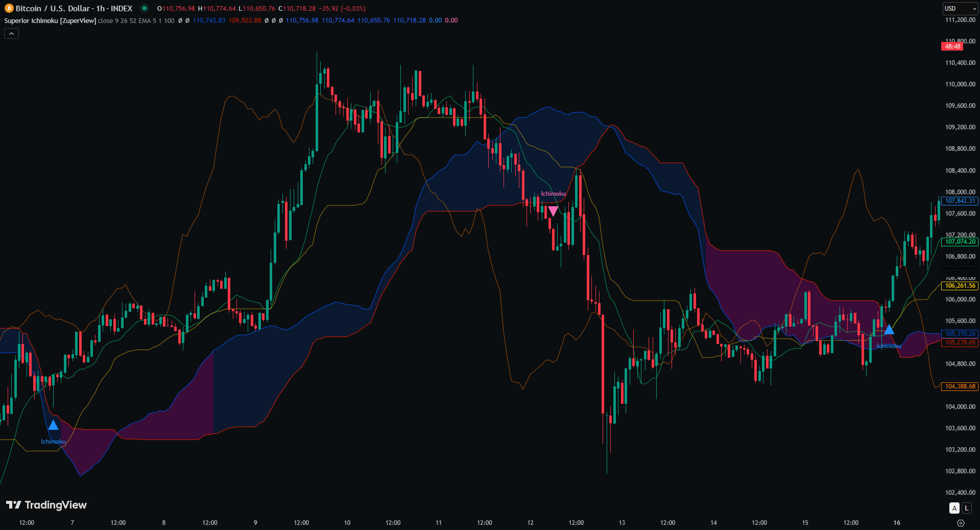Image resolution: width=980 pixels, height=530 pixels.
Task: Click the 106,261.56 yellow price label
Action: [960, 286]
